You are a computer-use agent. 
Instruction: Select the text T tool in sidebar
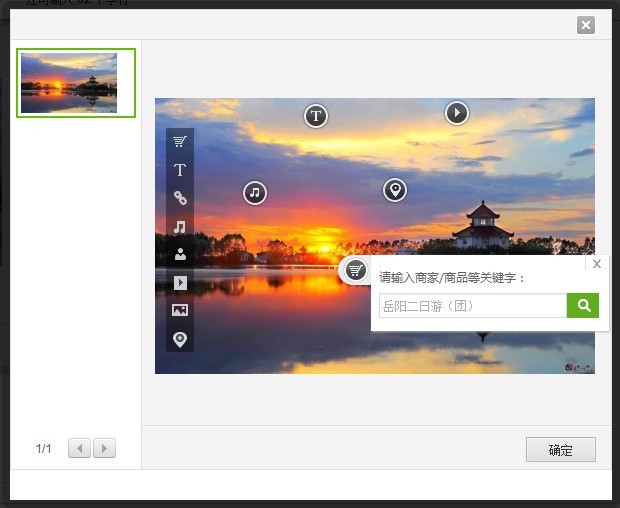(180, 170)
